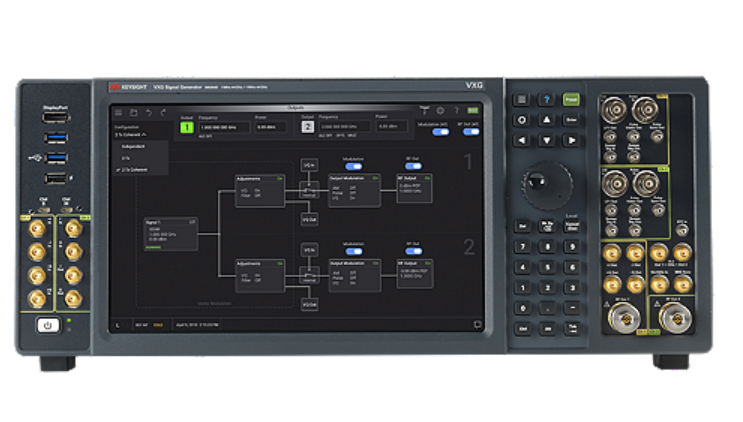743x422 pixels.
Task: Click numeric keypad key 3
Action: point(572,287)
